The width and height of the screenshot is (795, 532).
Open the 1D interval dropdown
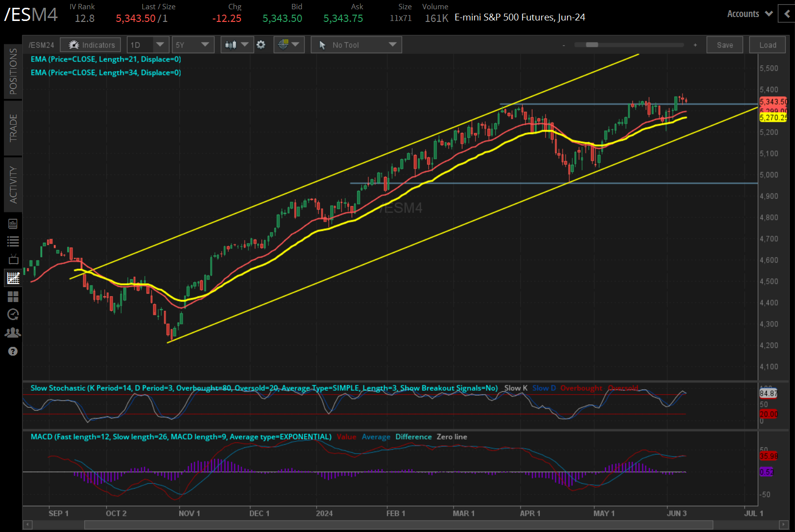pyautogui.click(x=148, y=45)
